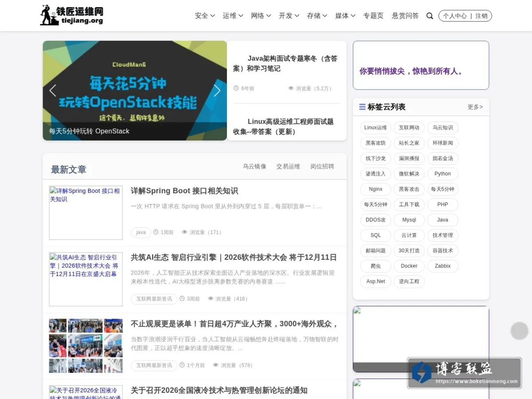Select the 技术管理 tag

(442, 235)
